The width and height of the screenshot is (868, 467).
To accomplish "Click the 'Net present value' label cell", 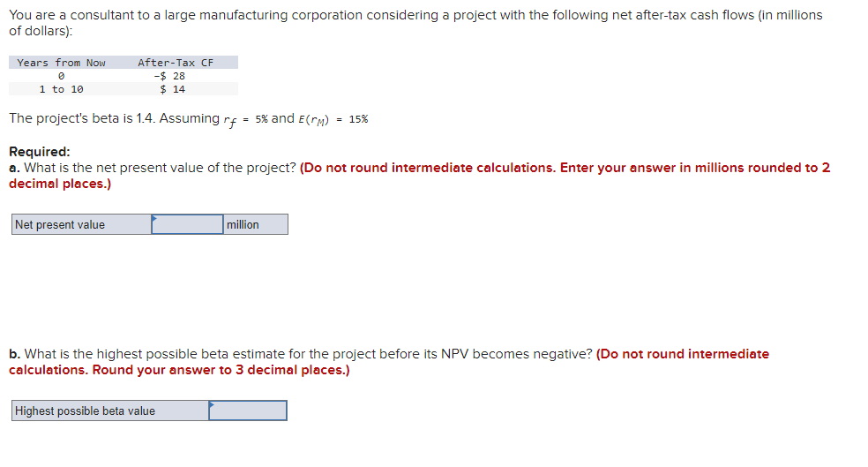I will coord(81,224).
